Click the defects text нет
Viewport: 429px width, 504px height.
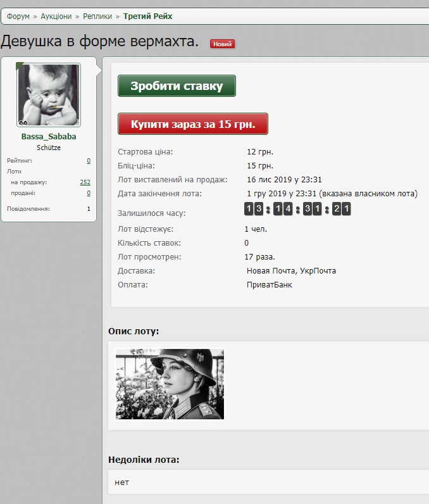[121, 482]
